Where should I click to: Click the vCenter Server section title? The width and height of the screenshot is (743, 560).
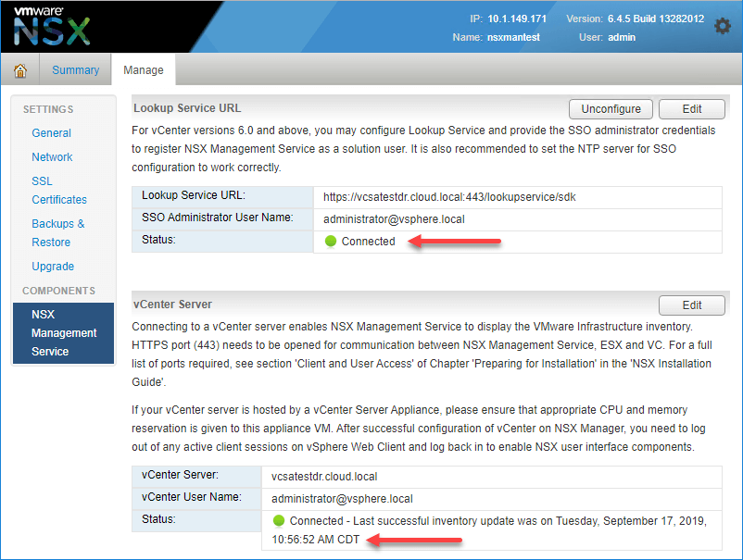pyautogui.click(x=172, y=305)
